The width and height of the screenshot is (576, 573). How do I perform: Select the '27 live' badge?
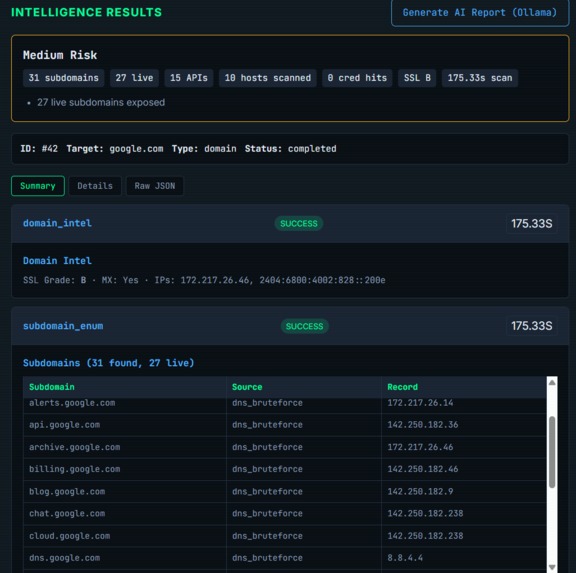[134, 78]
